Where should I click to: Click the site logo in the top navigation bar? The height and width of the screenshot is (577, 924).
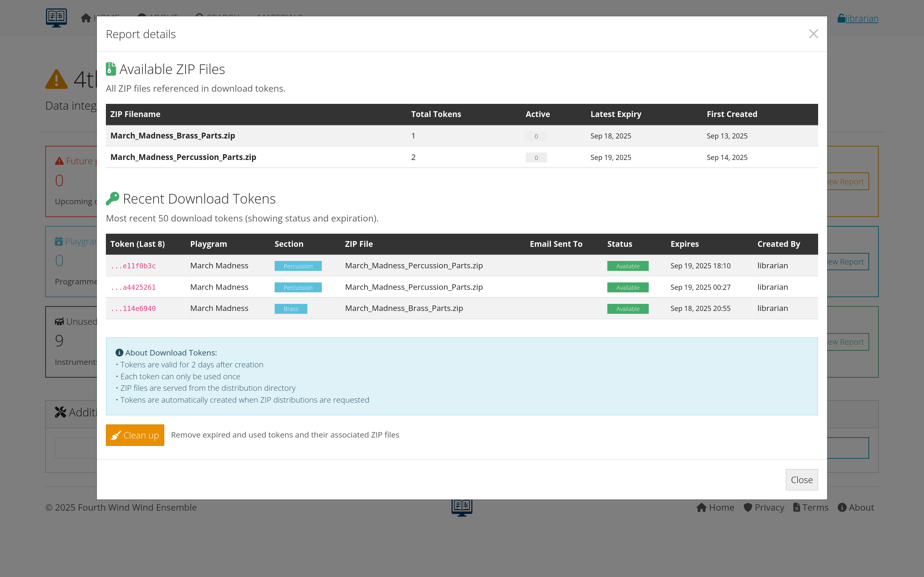point(56,17)
